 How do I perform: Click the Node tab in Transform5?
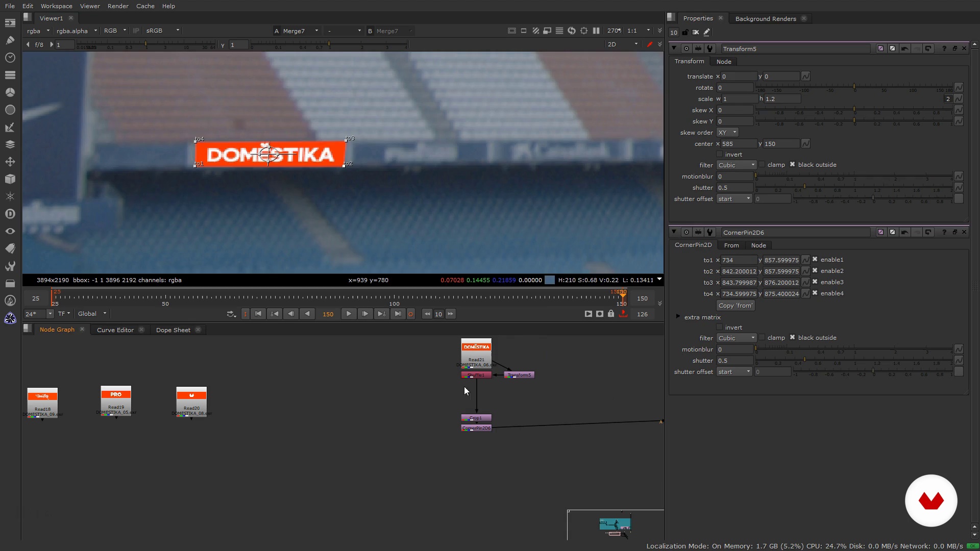tap(723, 62)
